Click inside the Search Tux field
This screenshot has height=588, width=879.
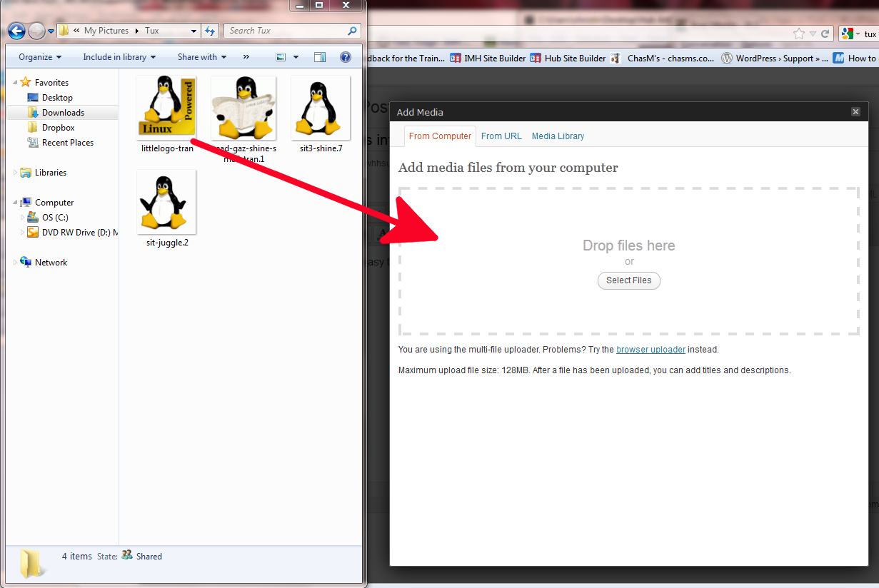[286, 31]
